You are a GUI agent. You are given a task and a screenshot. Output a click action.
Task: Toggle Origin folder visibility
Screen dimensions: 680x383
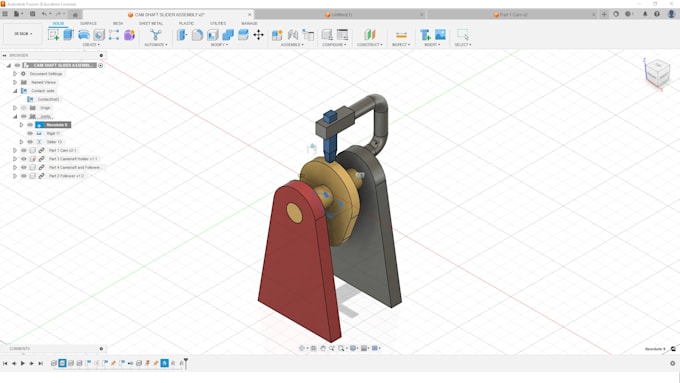(24, 108)
